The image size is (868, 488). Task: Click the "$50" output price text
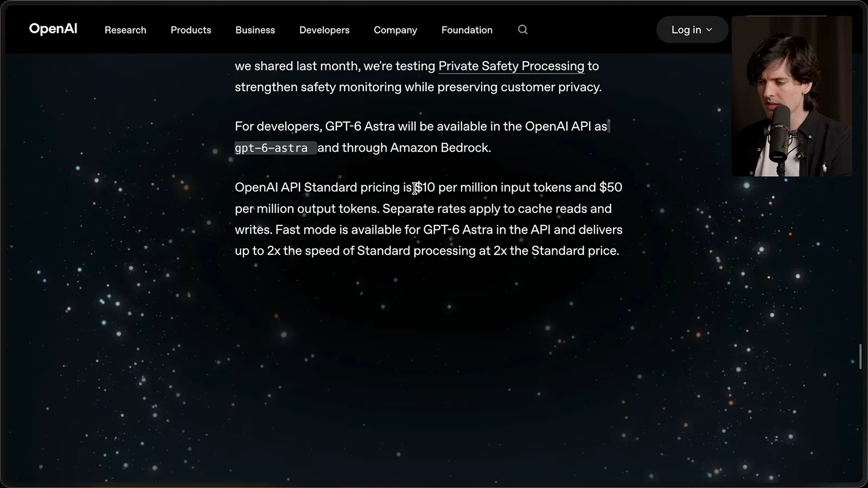coord(610,187)
